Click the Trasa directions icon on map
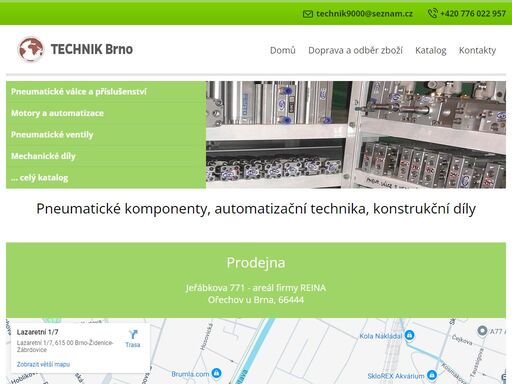The height and width of the screenshot is (384, 512). pos(133,334)
